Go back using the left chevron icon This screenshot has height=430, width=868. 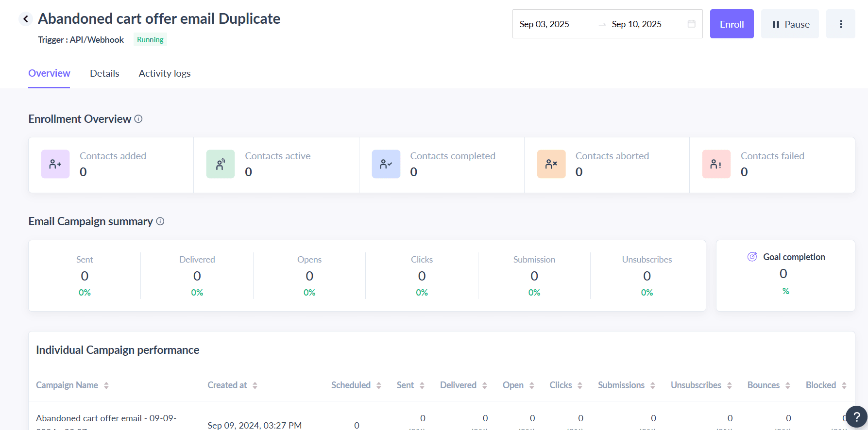point(26,19)
